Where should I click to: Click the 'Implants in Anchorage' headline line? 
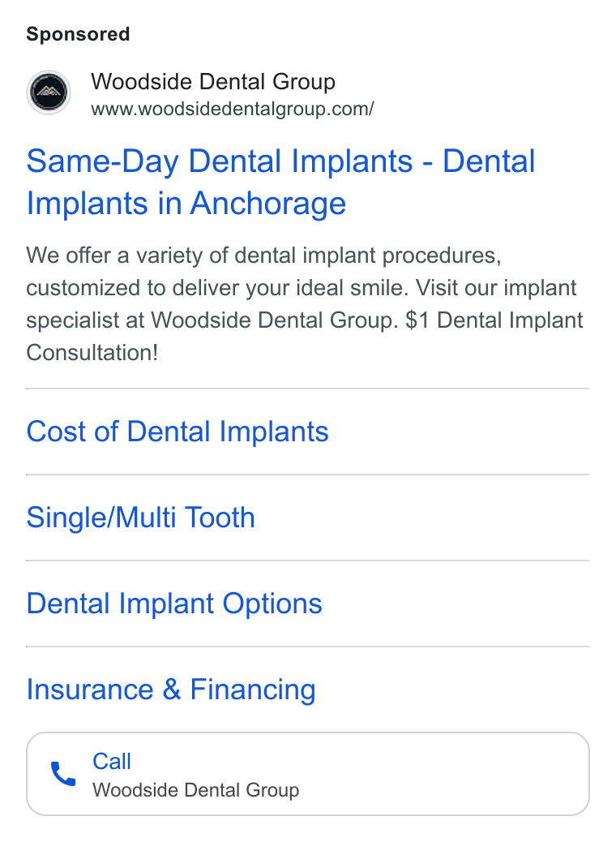186,203
